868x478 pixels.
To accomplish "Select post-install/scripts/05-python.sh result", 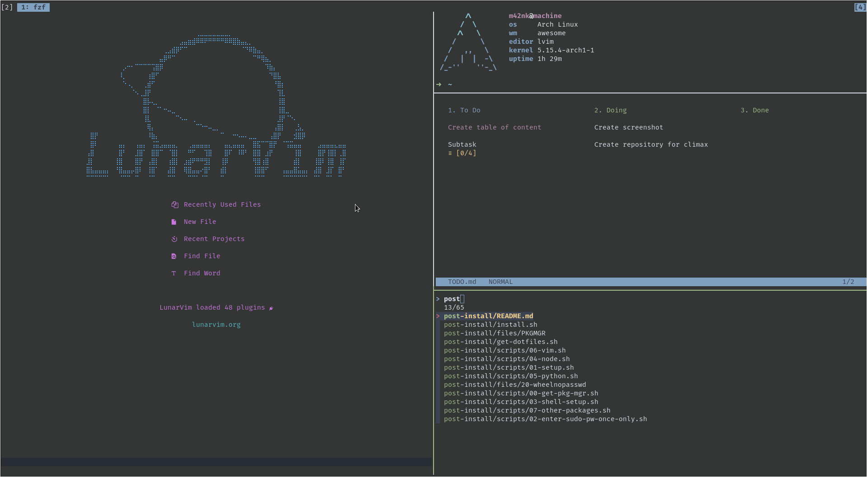I will [511, 376].
